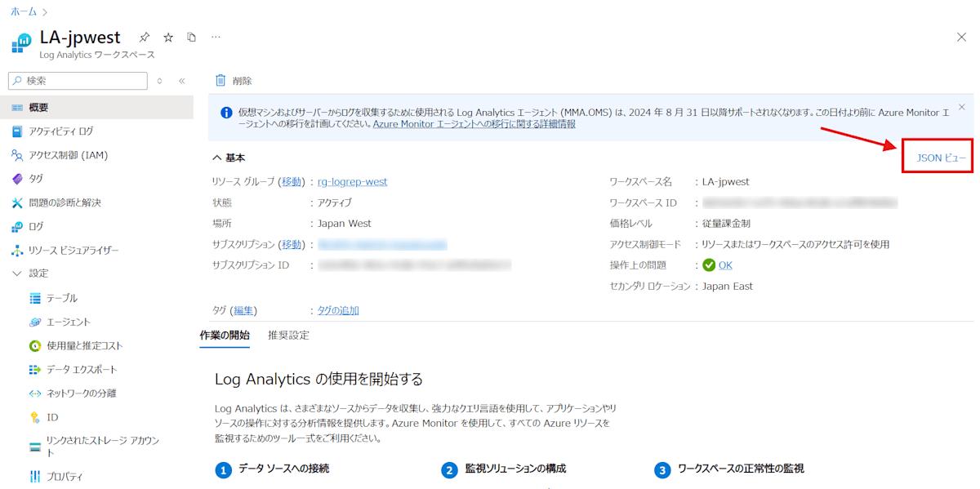Select the Japan East secondary location text
This screenshot has height=489, width=980.
728,287
